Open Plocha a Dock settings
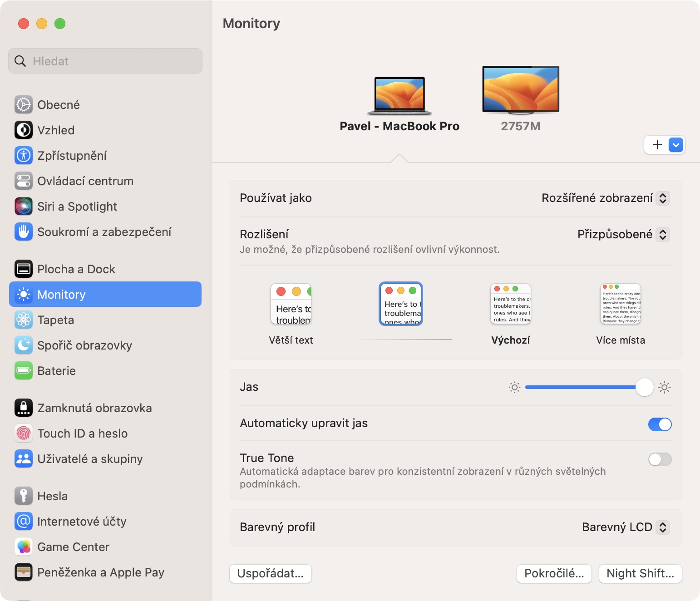700x601 pixels. pos(76,269)
